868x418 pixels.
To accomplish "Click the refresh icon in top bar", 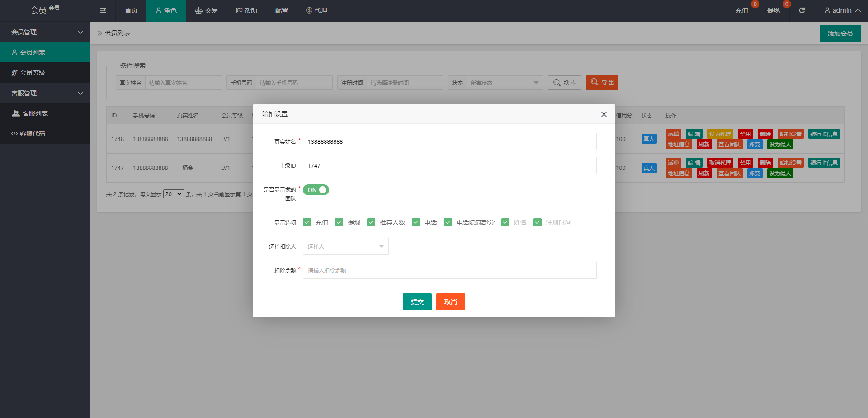I will (x=802, y=10).
